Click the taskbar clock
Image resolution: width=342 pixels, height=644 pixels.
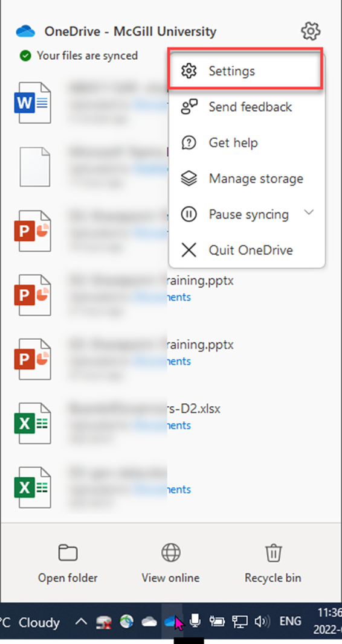point(328,621)
